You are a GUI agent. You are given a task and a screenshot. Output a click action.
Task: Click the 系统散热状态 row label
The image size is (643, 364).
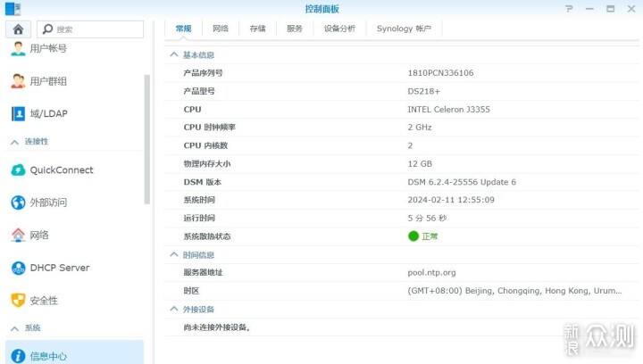(207, 236)
